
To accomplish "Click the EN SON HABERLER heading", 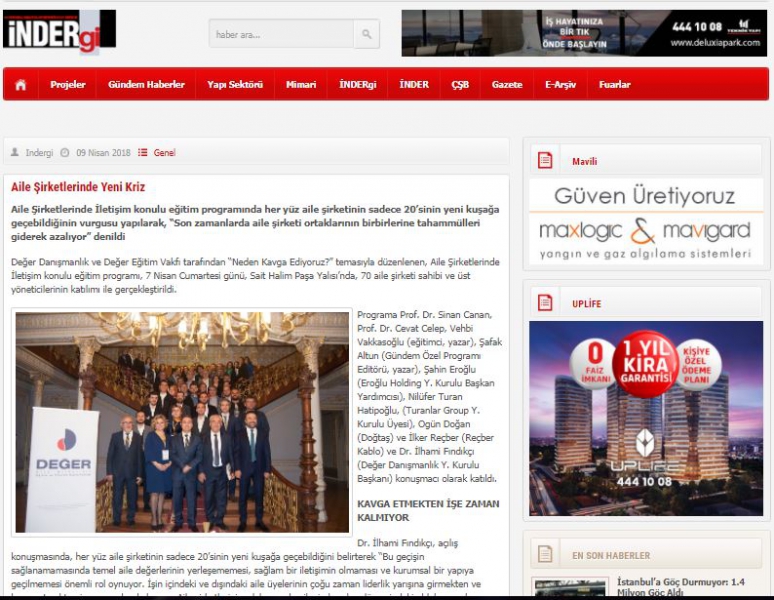I will coord(611,556).
